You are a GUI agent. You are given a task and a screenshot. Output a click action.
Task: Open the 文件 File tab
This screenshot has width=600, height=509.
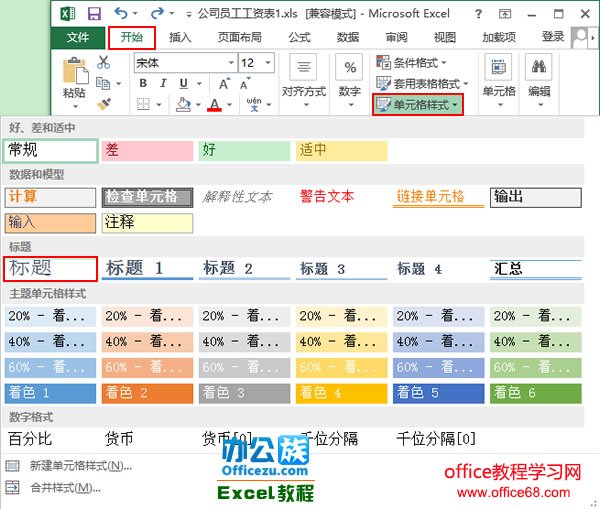[x=78, y=38]
